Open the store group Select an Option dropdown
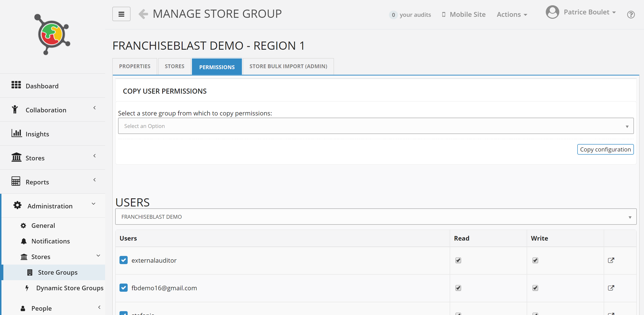This screenshot has height=315, width=644. click(x=376, y=126)
